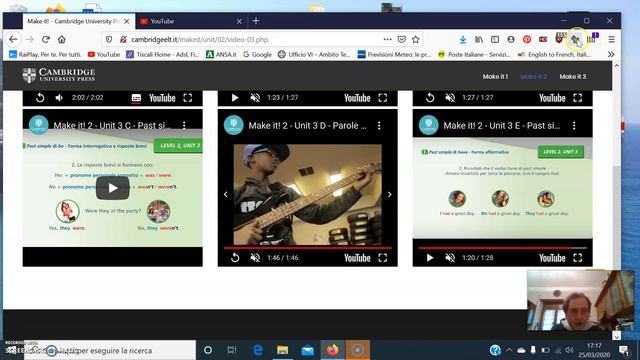This screenshot has height=360, width=640.
Task: Open YouTube from the Unit 3 E player
Action: tap(552, 258)
